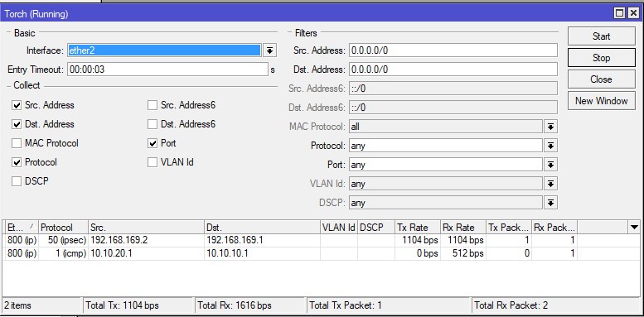Select source address 10.10.20.1 cell
The image size is (644, 317).
click(x=146, y=253)
